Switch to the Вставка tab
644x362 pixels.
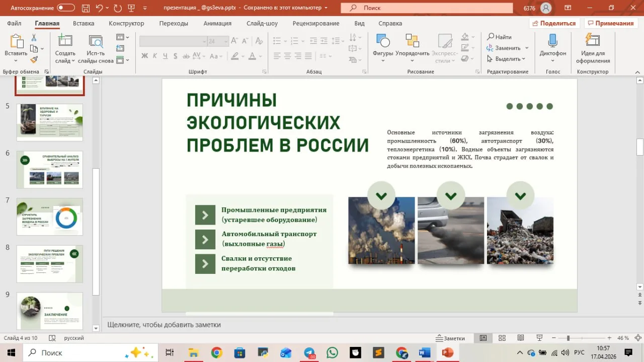point(84,23)
